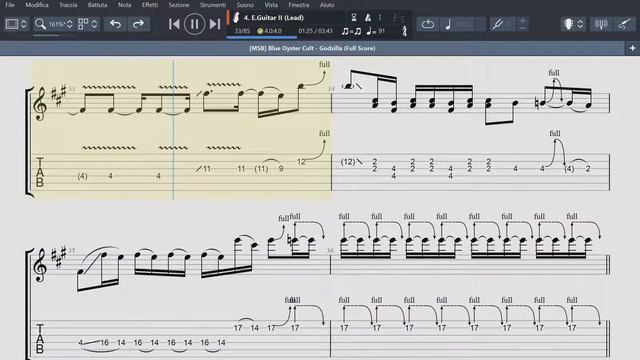Open the Traccia menu
The width and height of the screenshot is (640, 360).
click(x=68, y=5)
